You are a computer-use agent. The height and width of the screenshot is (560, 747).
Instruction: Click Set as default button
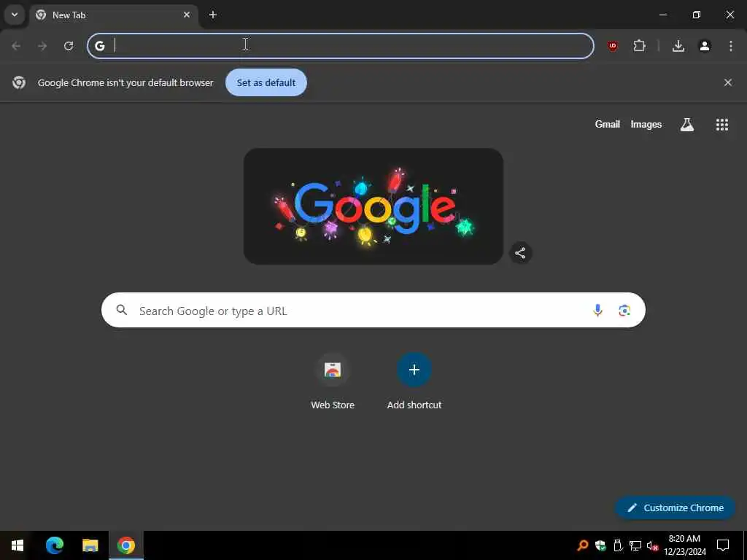266,82
